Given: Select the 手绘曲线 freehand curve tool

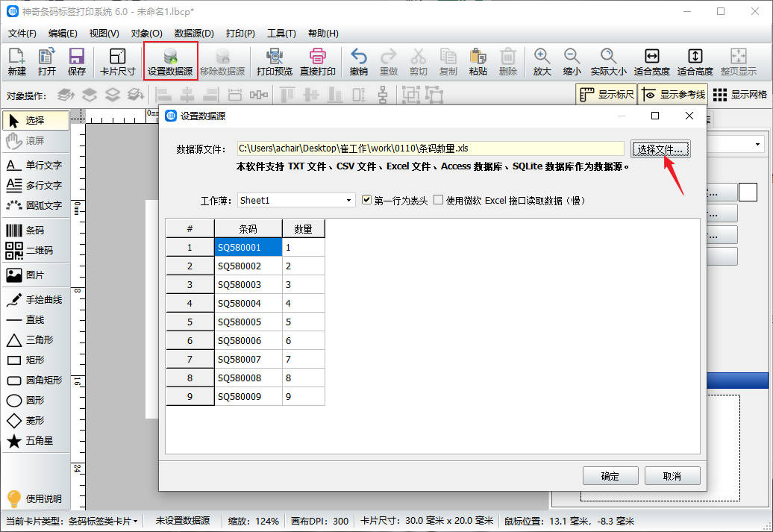Looking at the screenshot, I should tap(36, 300).
